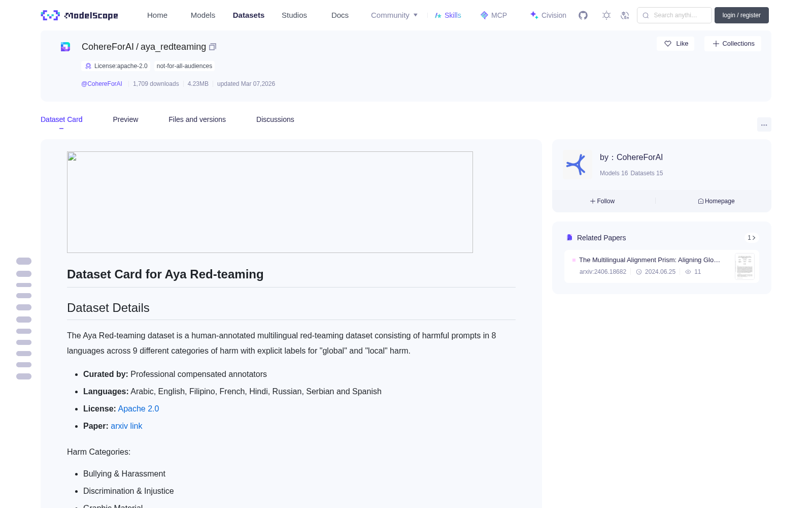Open the Multilingual Alignment Prism paper

(x=649, y=260)
